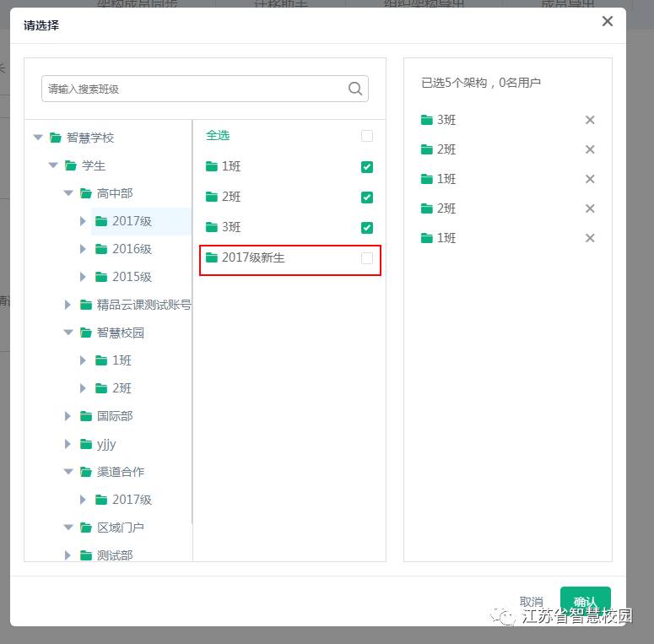Screen dimensions: 654x644
Task: Uncheck the 1班 checkbox in middle list
Action: click(367, 167)
